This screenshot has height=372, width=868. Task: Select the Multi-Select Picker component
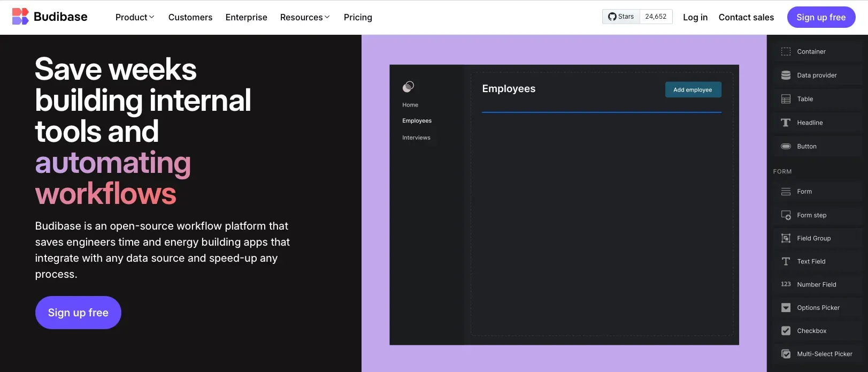[x=824, y=354]
